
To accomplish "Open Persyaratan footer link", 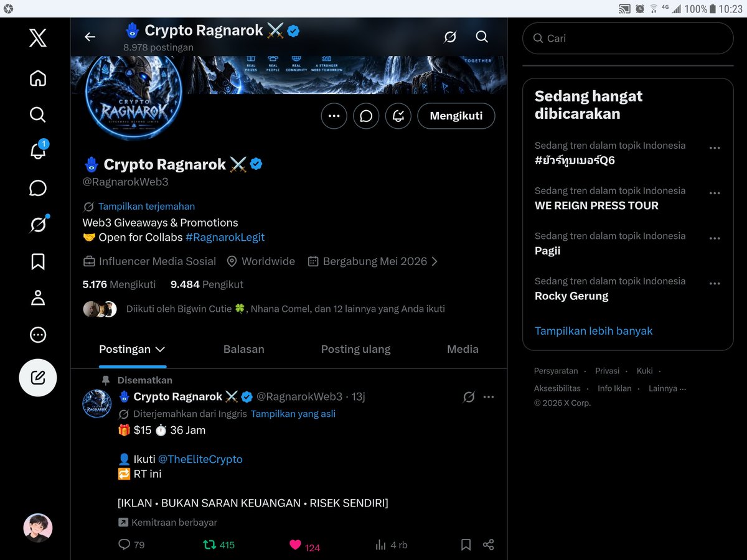I will [x=556, y=371].
